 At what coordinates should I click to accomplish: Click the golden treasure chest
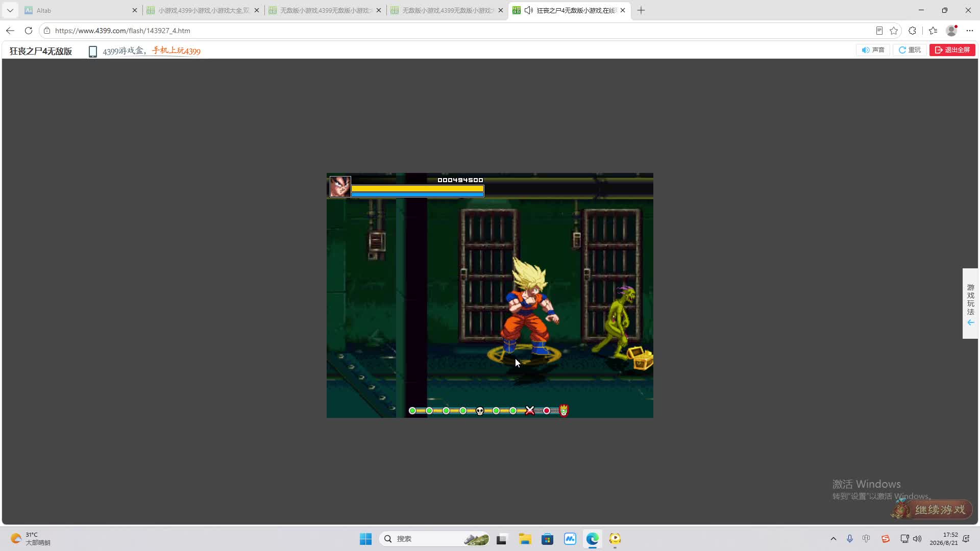point(640,358)
